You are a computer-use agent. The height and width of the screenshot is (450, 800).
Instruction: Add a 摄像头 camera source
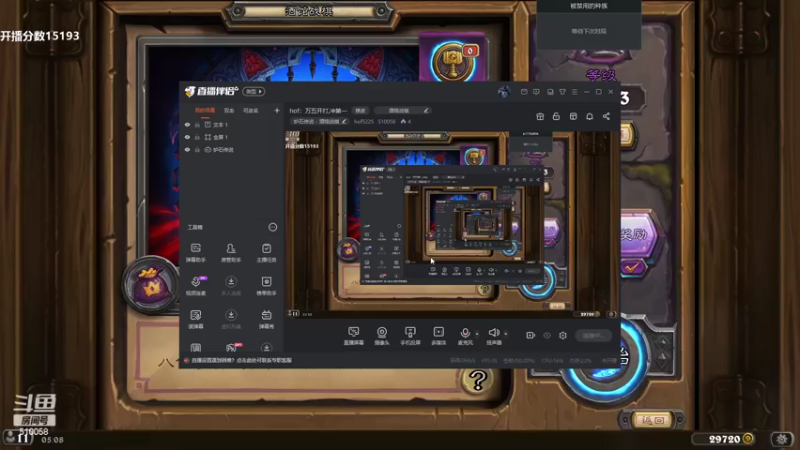tap(382, 336)
